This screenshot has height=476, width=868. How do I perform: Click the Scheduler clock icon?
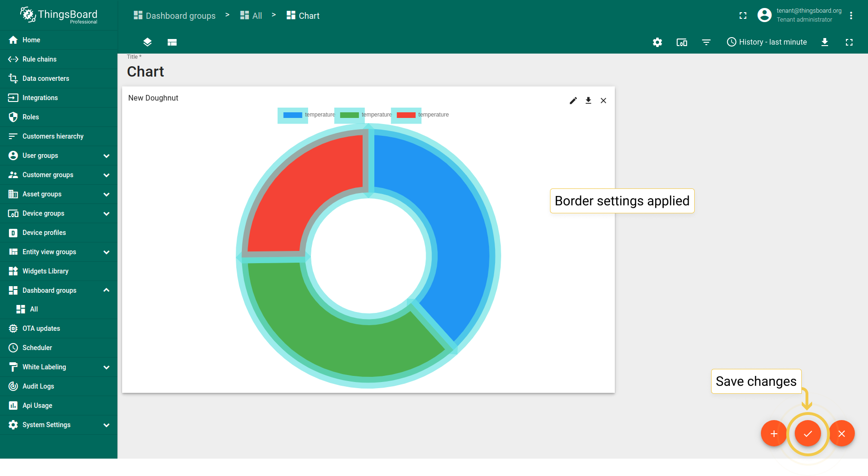click(x=13, y=348)
